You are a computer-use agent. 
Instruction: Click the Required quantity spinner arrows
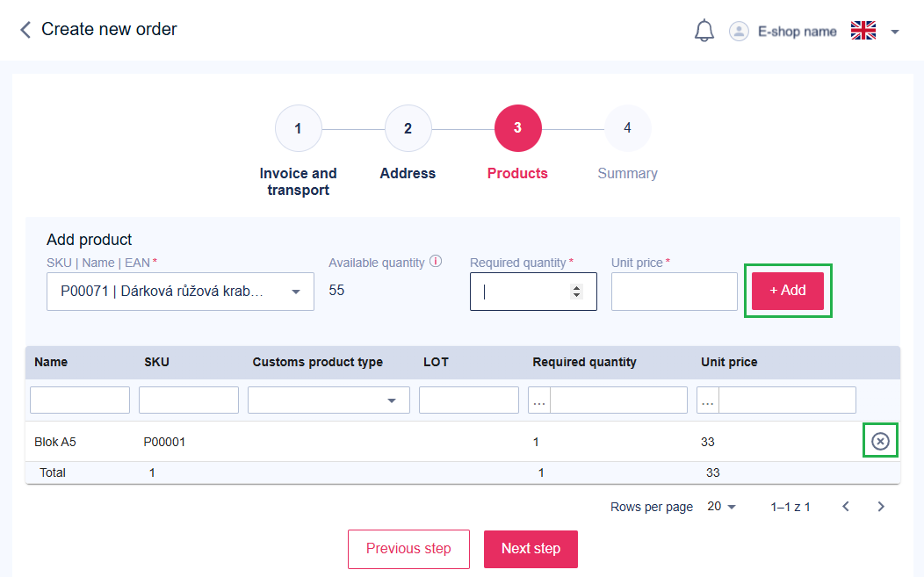pyautogui.click(x=576, y=292)
